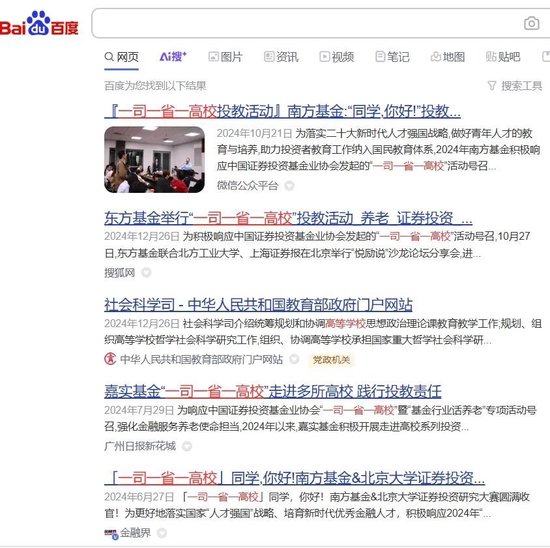The width and height of the screenshot is (550, 548).
Task: Switch to the 视频 tab
Action: click(337, 57)
